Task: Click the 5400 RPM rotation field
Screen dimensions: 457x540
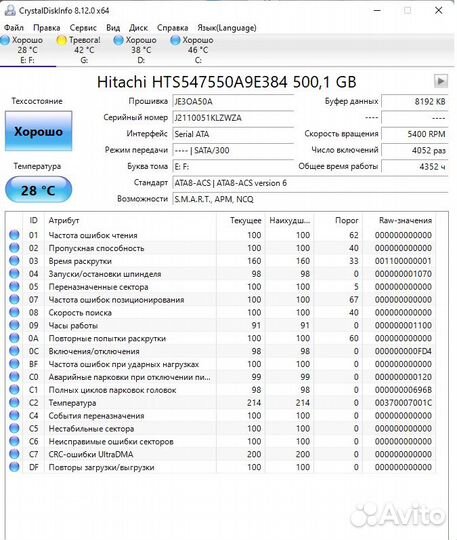Action: pos(415,134)
